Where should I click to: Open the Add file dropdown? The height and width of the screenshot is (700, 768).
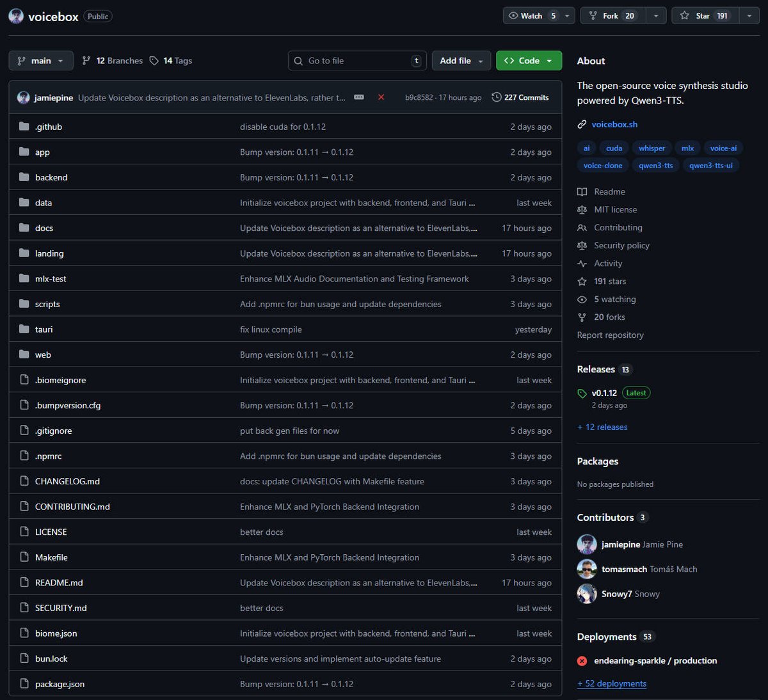coord(461,61)
